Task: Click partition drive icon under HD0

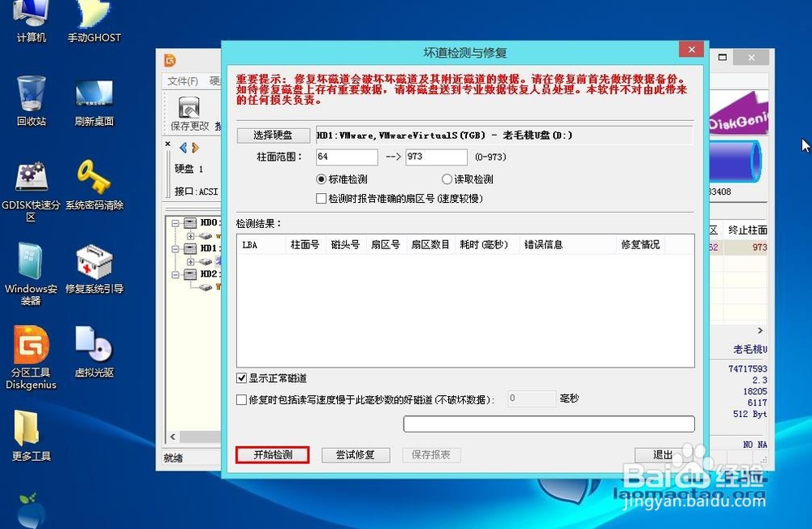Action: coord(205,236)
